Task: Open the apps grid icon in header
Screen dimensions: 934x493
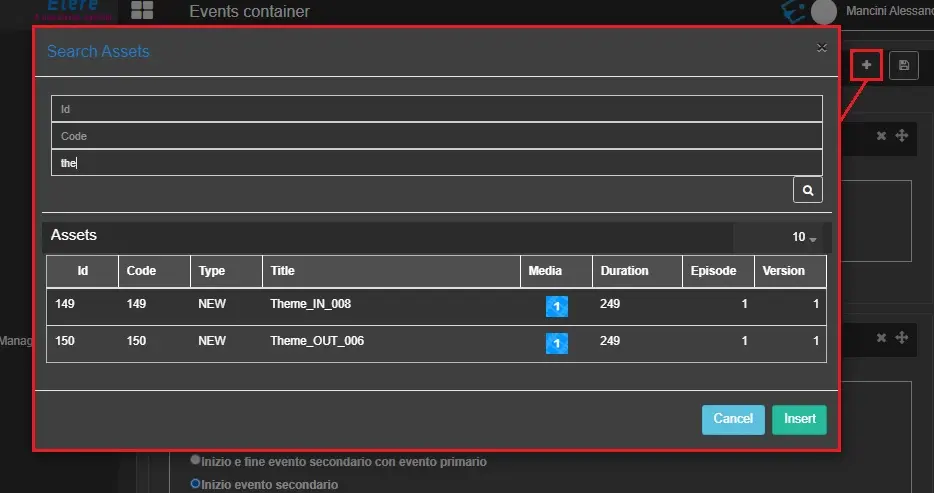Action: [x=142, y=11]
